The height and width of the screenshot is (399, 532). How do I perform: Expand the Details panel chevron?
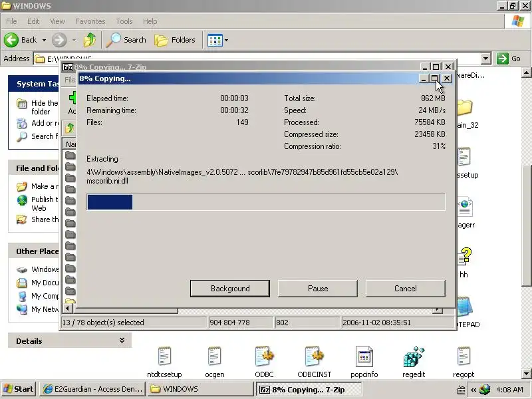tap(122, 340)
